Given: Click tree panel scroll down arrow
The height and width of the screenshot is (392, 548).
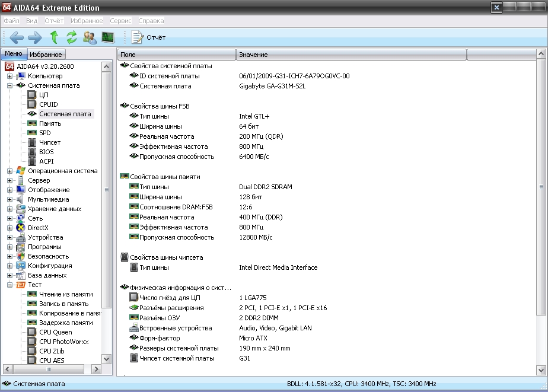Looking at the screenshot, I should pos(107,359).
